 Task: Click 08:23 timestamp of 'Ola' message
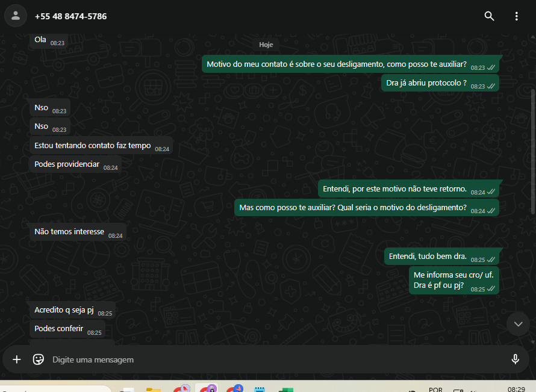[57, 43]
